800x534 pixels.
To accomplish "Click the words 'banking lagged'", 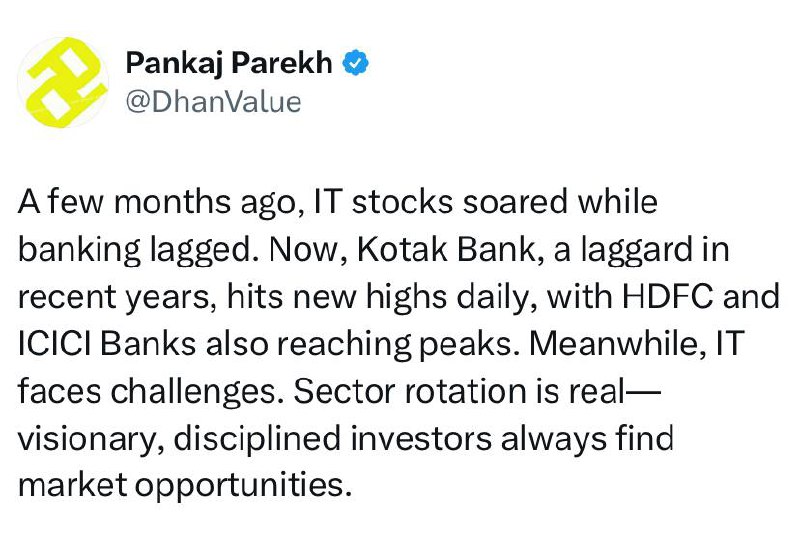I will [x=135, y=250].
